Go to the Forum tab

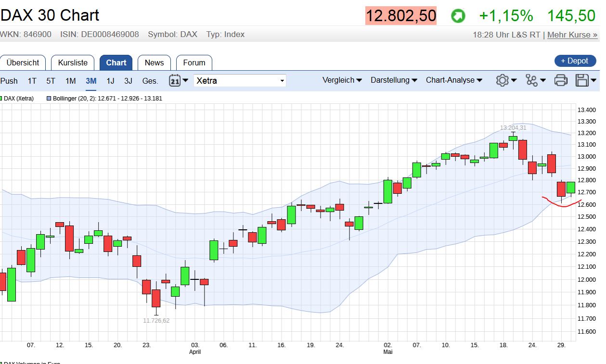[194, 63]
